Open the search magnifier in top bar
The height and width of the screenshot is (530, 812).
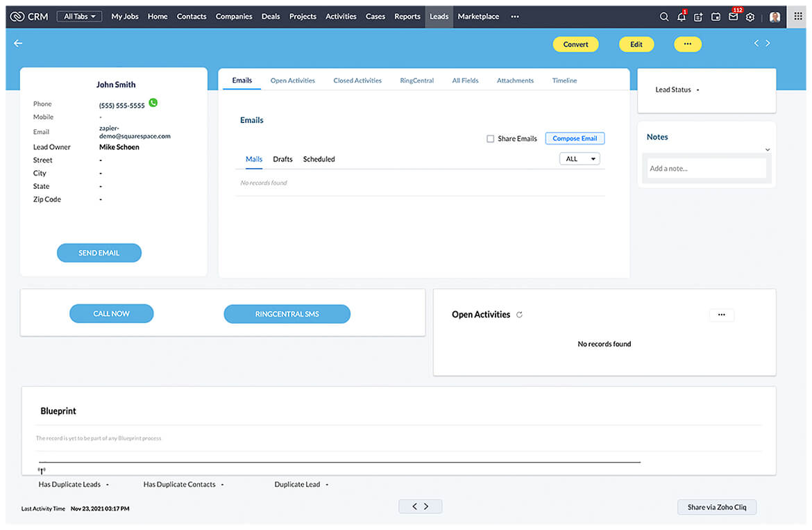coord(664,17)
